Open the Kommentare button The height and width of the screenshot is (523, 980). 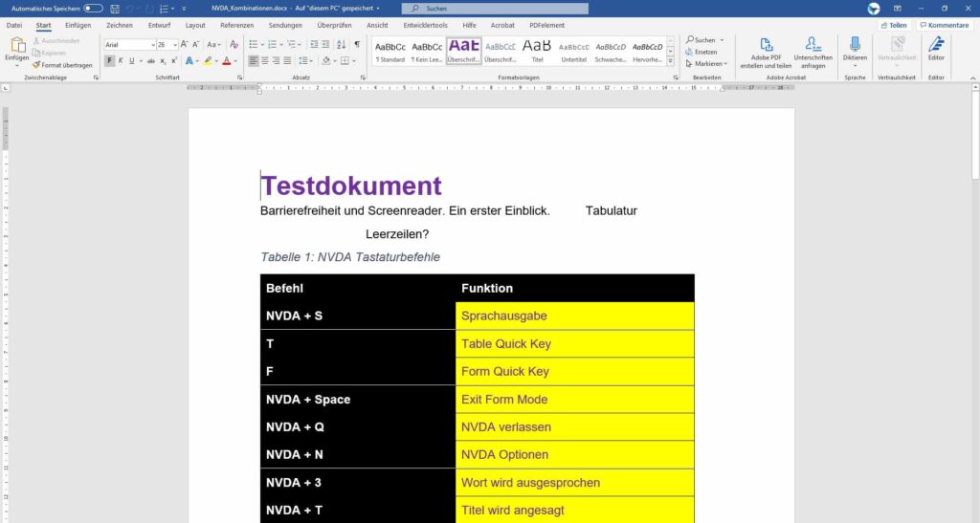(944, 25)
